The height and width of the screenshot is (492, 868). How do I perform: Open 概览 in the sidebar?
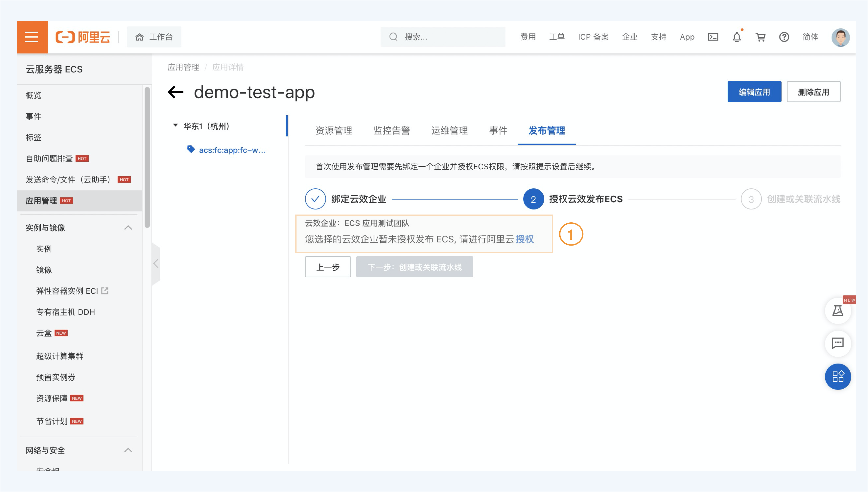[x=33, y=95]
